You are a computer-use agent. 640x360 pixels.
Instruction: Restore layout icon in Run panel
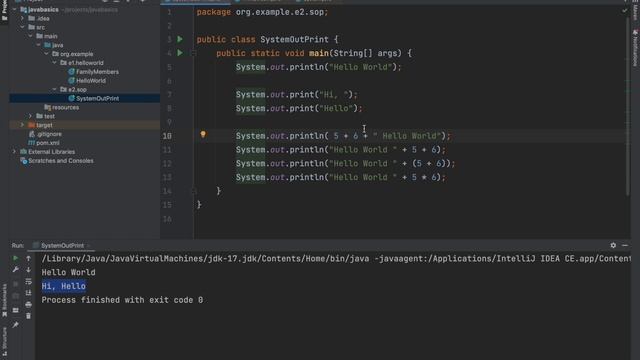point(16,311)
